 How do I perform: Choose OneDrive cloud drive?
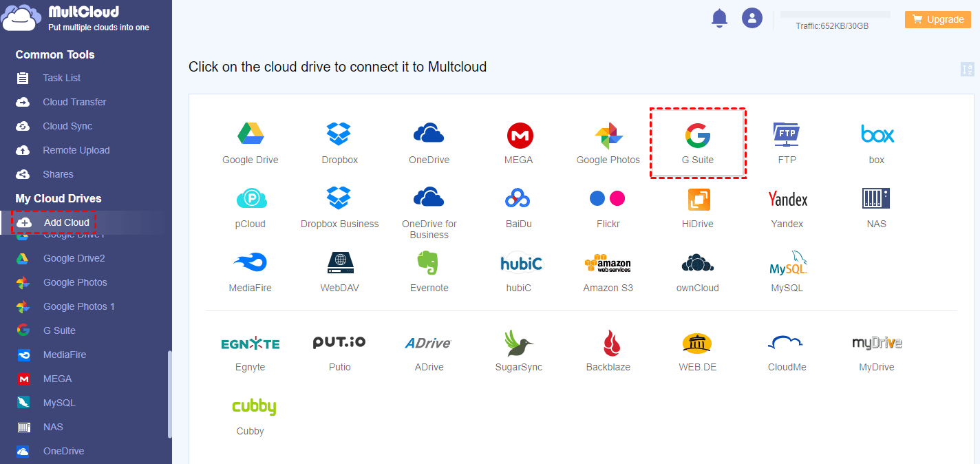(429, 144)
